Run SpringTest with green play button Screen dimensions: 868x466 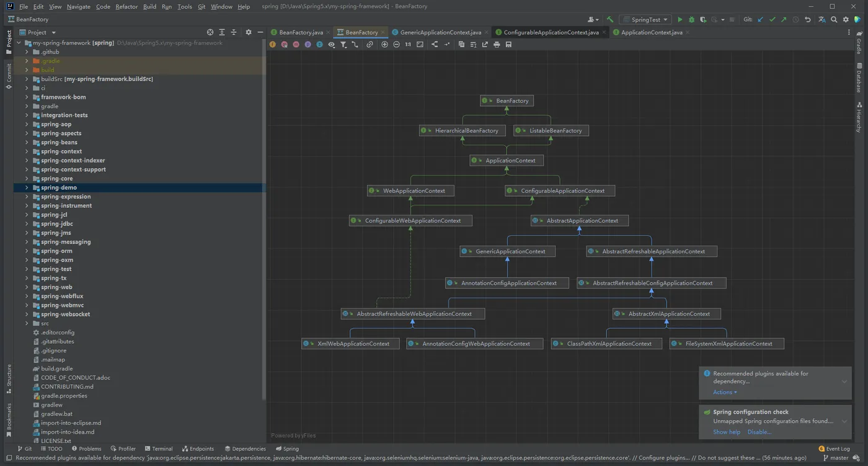point(680,19)
